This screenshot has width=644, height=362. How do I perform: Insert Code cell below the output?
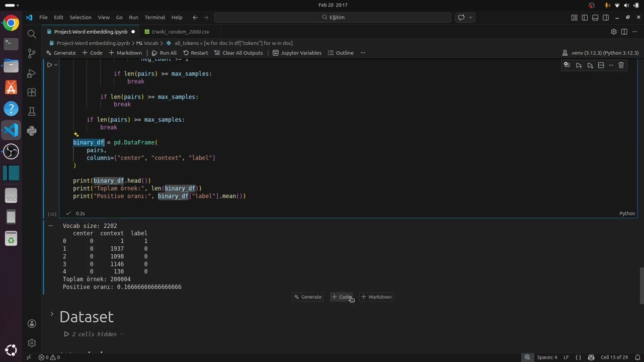click(x=342, y=297)
